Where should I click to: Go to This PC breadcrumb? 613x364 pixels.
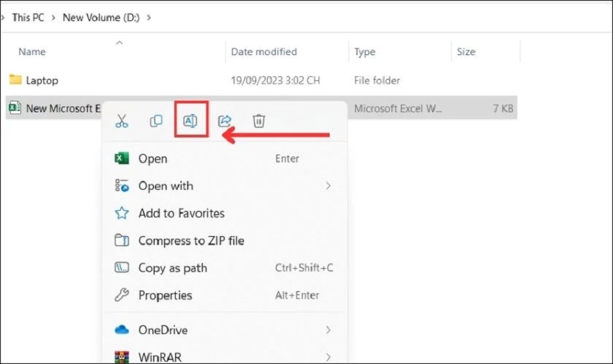(x=28, y=18)
